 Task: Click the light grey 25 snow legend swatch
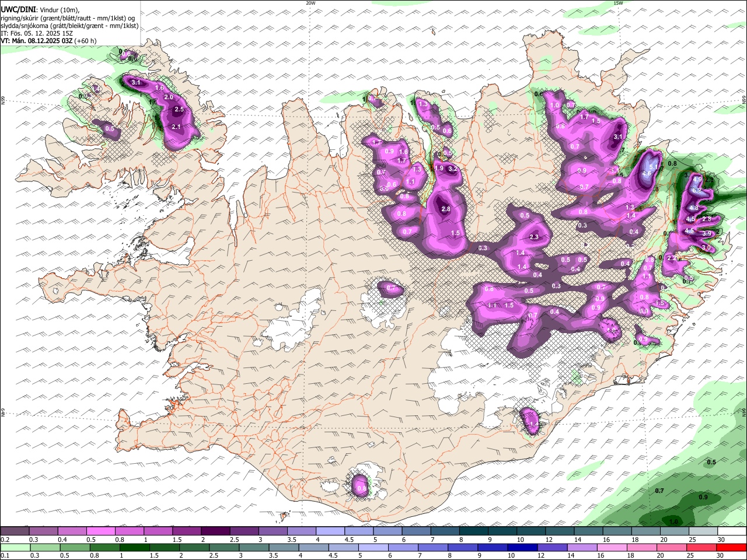point(703,531)
